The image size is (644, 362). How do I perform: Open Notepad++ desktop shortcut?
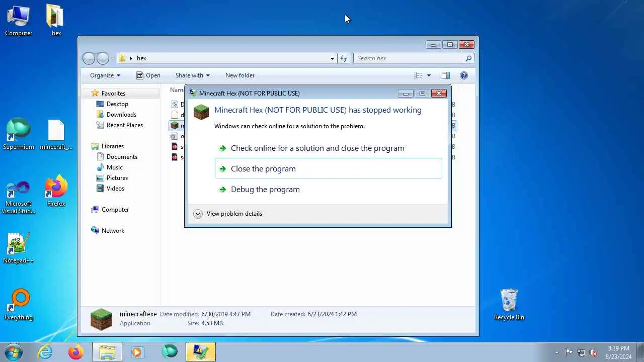click(19, 248)
